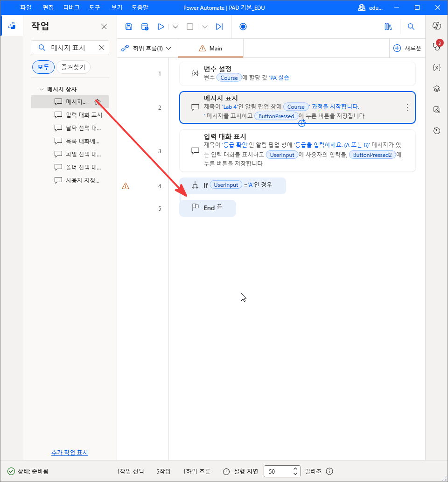This screenshot has width=448, height=482.
Task: Select the 폴더 선택 대... action
Action: pyautogui.click(x=70, y=167)
